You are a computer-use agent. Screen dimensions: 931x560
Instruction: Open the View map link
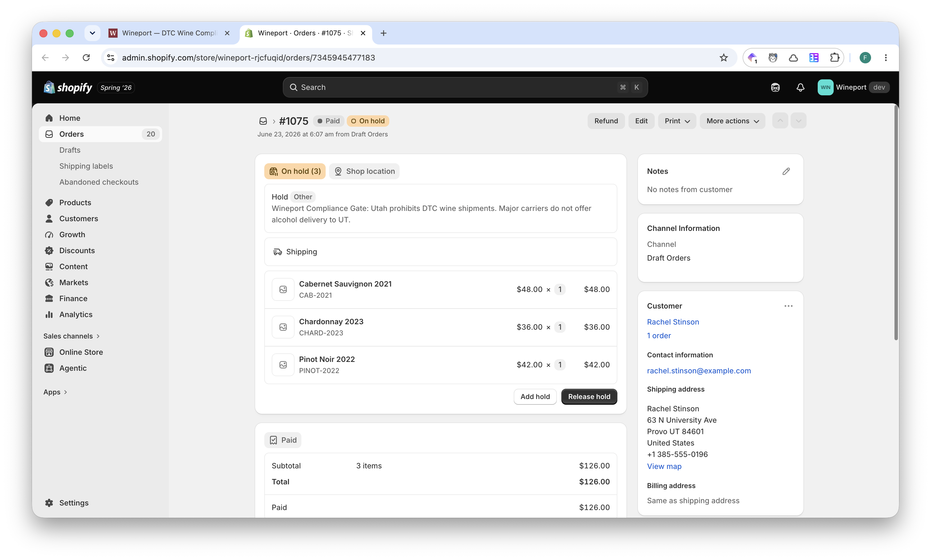(664, 466)
